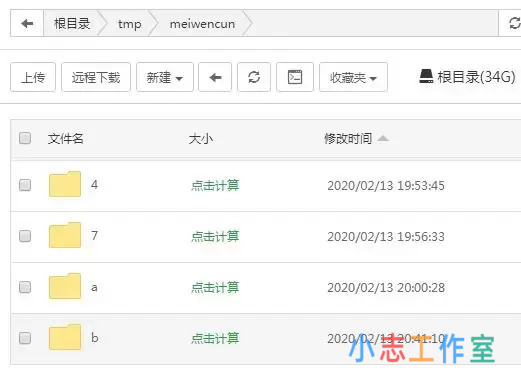This screenshot has width=521, height=392.
Task: Check the box for folder a
Action: [x=25, y=287]
